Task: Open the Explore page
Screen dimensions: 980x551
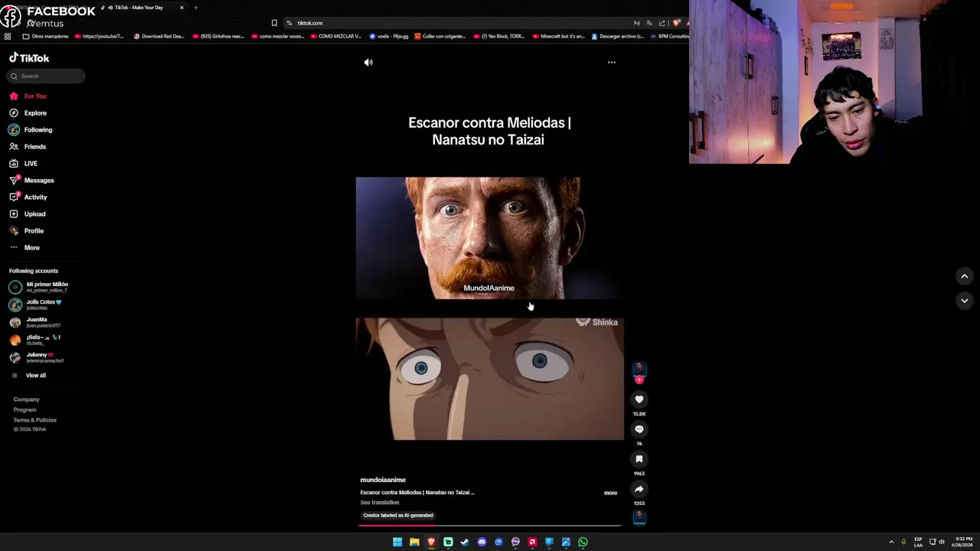Action: tap(28, 113)
